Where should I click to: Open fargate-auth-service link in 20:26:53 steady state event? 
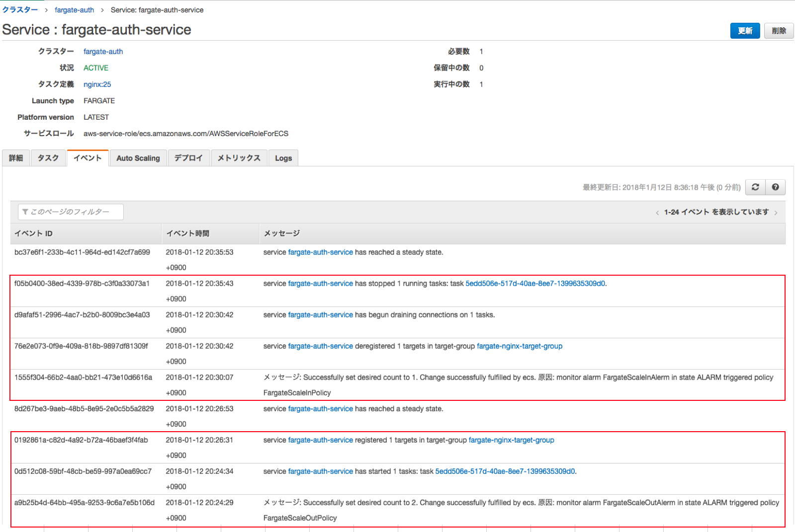click(x=321, y=409)
